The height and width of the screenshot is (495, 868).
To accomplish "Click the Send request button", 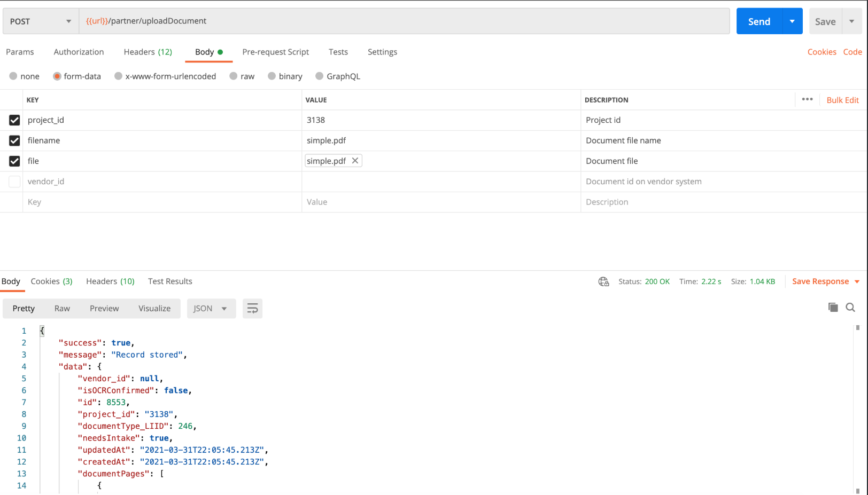I will [x=759, y=21].
